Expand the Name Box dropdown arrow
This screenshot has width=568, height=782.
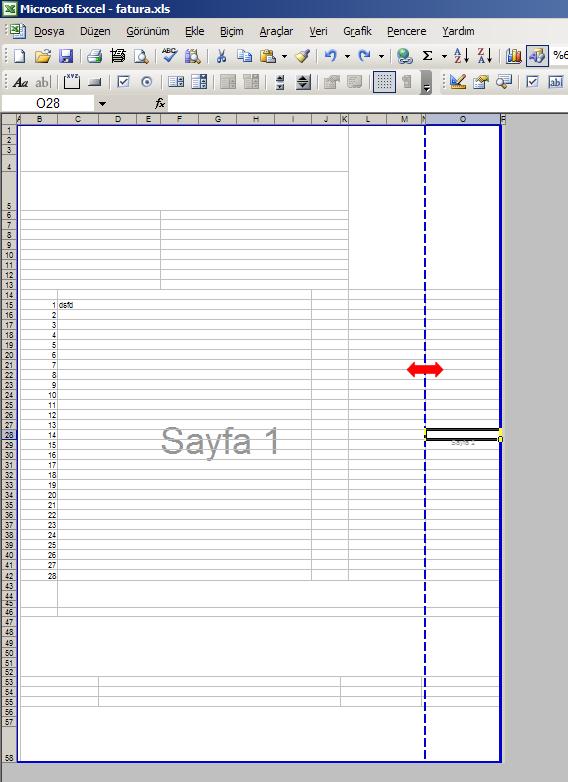pyautogui.click(x=102, y=104)
